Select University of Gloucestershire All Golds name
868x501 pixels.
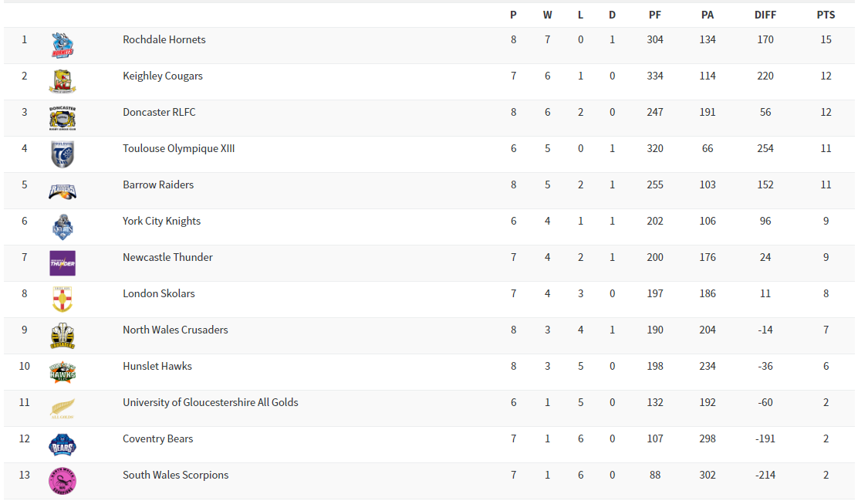210,402
